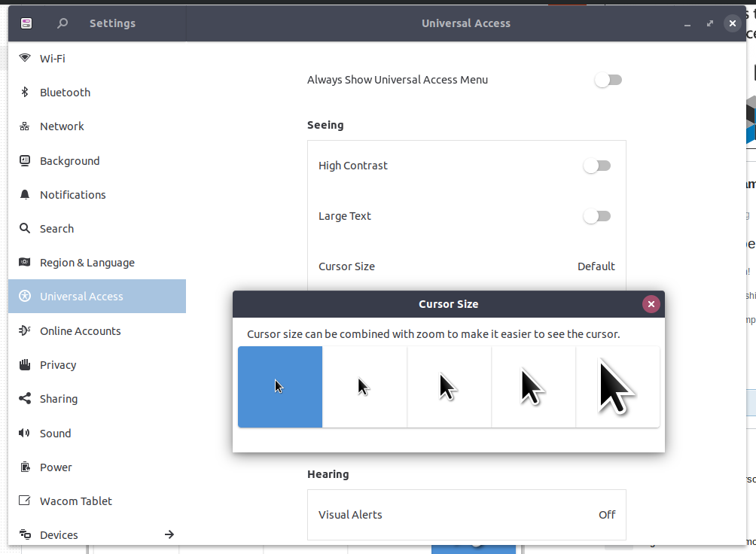Select Region & Language in sidebar
The image size is (756, 554).
tap(87, 263)
